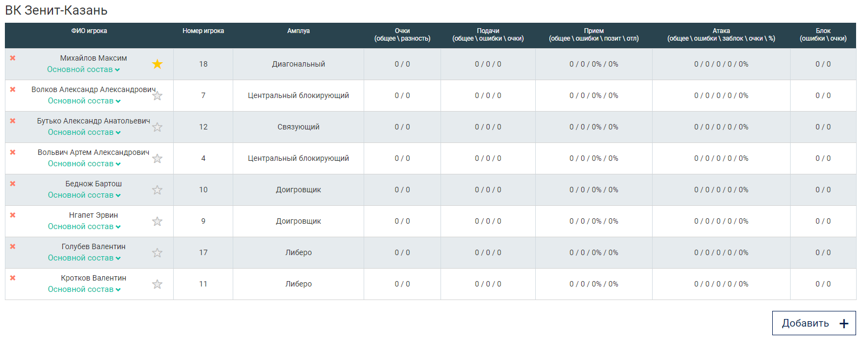
Task: Unmark gold star for Михайлов Максим
Action: pyautogui.click(x=157, y=64)
